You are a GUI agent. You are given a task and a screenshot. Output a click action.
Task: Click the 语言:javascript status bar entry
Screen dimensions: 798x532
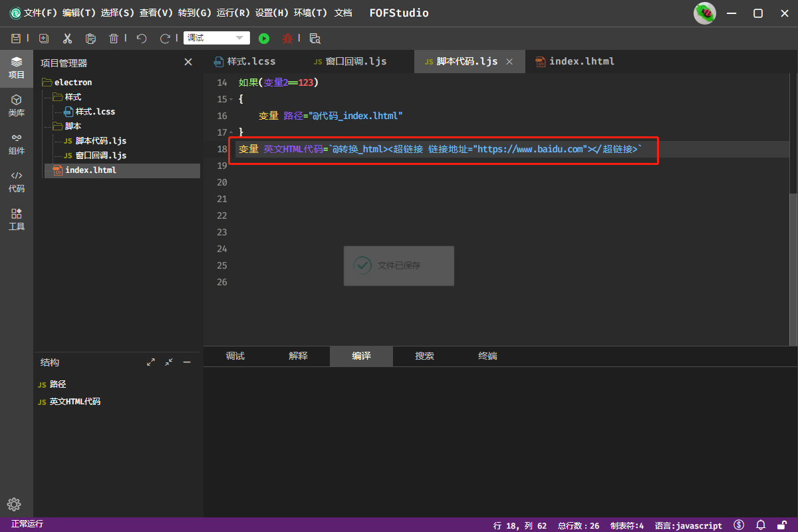click(688, 525)
